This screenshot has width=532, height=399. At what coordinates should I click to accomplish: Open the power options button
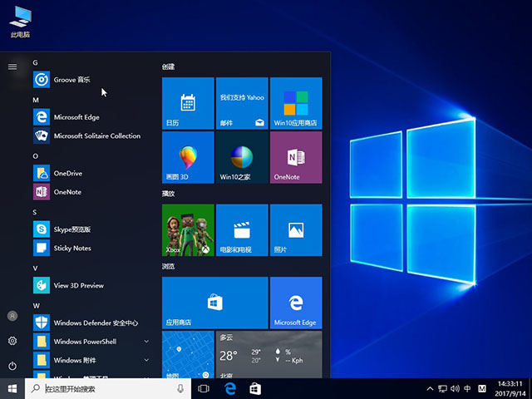pos(12,366)
